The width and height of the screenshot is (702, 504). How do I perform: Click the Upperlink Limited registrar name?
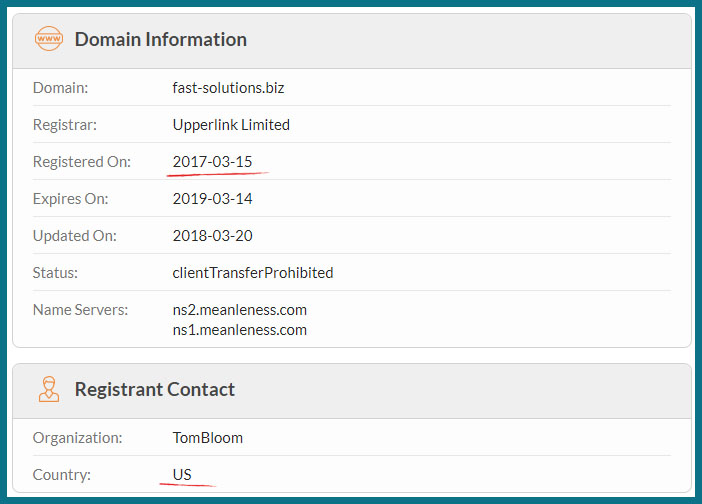tap(231, 125)
